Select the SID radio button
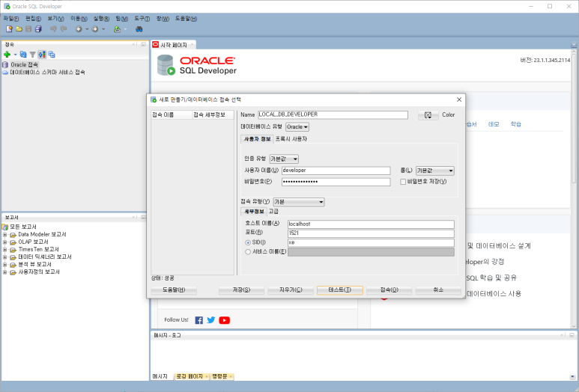579x392 pixels. click(x=248, y=242)
